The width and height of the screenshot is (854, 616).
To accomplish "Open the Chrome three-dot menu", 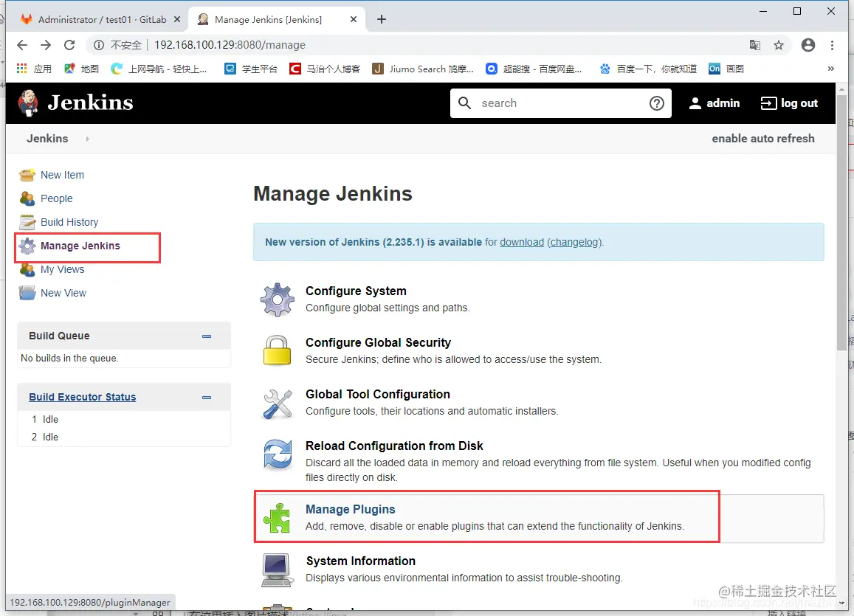I will (x=832, y=45).
